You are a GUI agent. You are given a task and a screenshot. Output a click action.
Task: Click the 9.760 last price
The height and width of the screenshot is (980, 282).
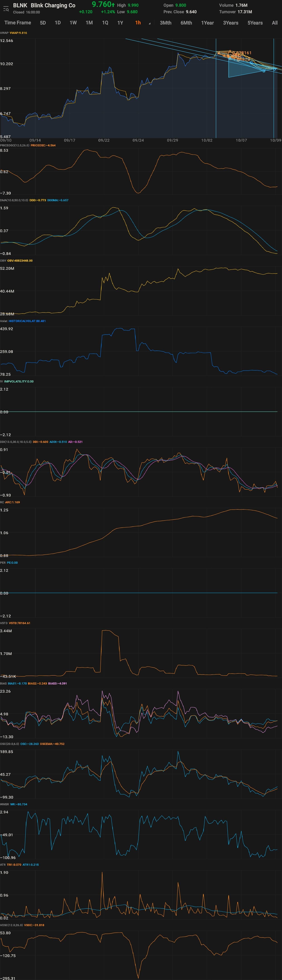click(x=101, y=5)
